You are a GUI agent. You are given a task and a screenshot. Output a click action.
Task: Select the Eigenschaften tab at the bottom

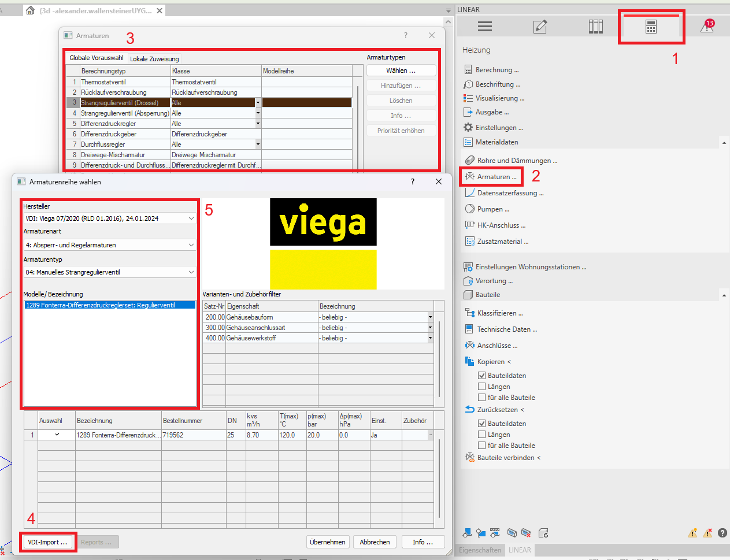click(x=480, y=550)
